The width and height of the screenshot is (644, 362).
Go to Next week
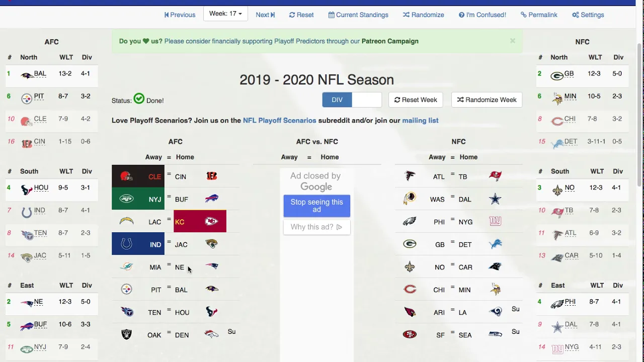click(x=265, y=15)
